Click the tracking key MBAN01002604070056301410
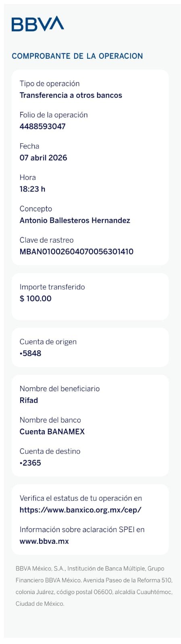Screen dimensions: 181x644 pyautogui.click(x=76, y=252)
